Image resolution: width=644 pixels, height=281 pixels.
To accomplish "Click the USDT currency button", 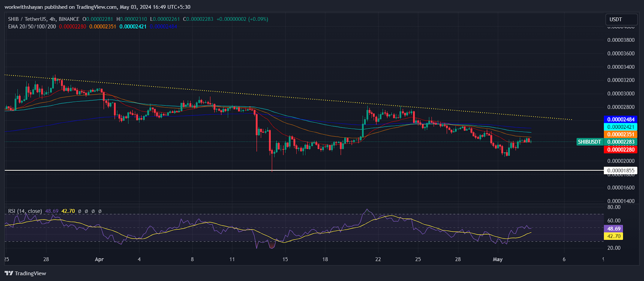I will pos(621,19).
